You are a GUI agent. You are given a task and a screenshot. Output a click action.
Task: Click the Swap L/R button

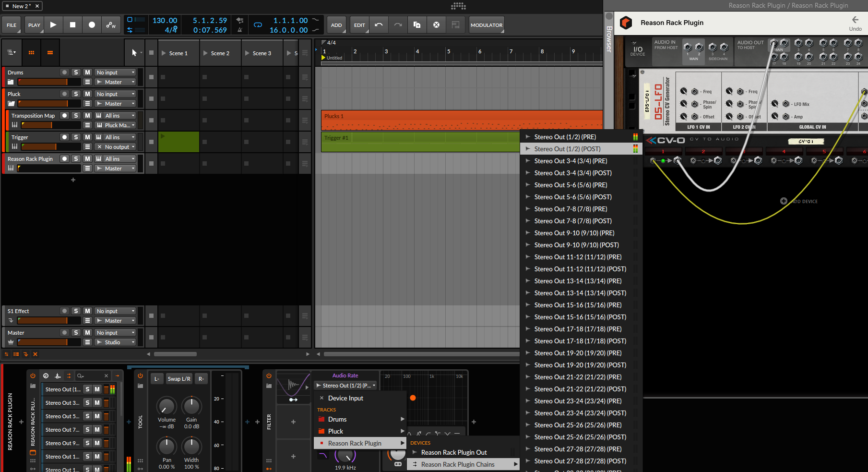tap(179, 379)
